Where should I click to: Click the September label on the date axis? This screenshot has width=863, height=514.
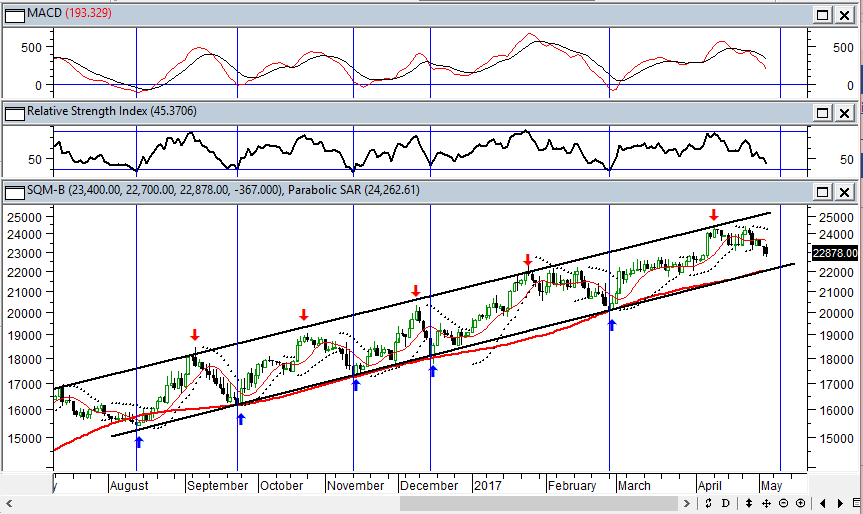pos(217,486)
